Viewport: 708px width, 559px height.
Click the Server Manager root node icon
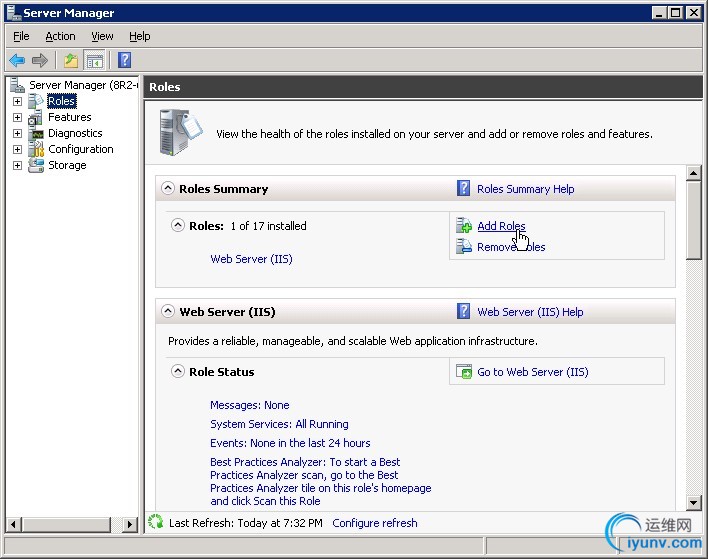click(18, 84)
